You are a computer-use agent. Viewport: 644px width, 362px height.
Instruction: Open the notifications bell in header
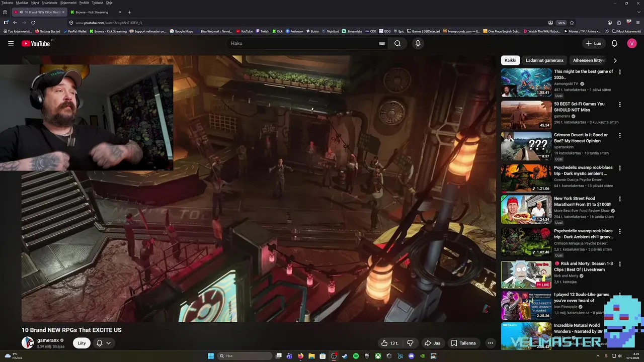(614, 43)
